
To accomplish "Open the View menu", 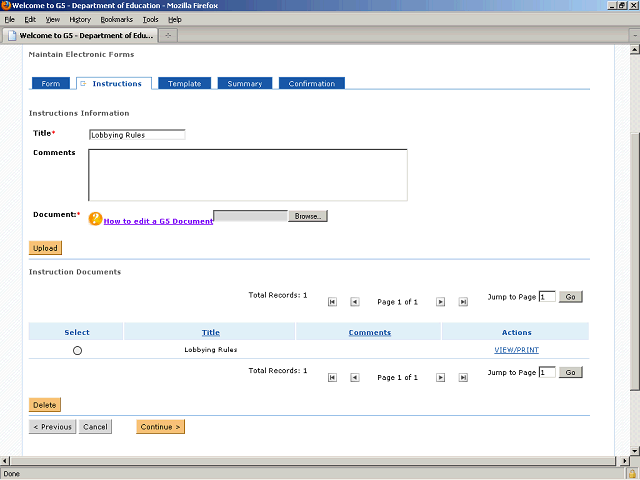I will click(53, 20).
